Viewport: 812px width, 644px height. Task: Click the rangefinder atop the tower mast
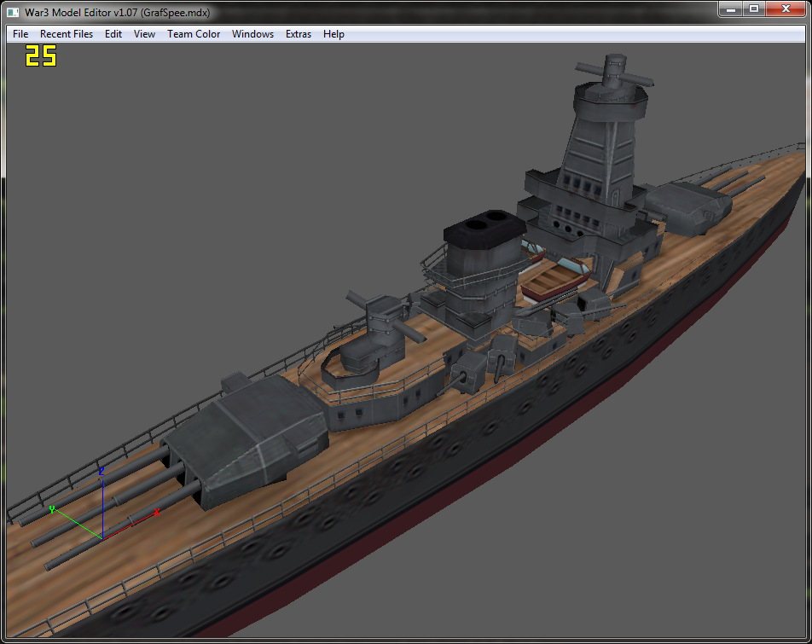[x=615, y=73]
